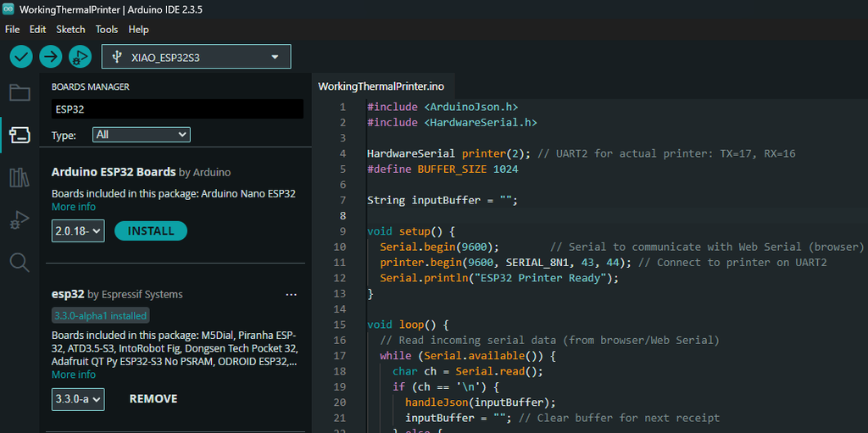Click the ESP32 boards search field
This screenshot has width=868, height=433.
[176, 109]
